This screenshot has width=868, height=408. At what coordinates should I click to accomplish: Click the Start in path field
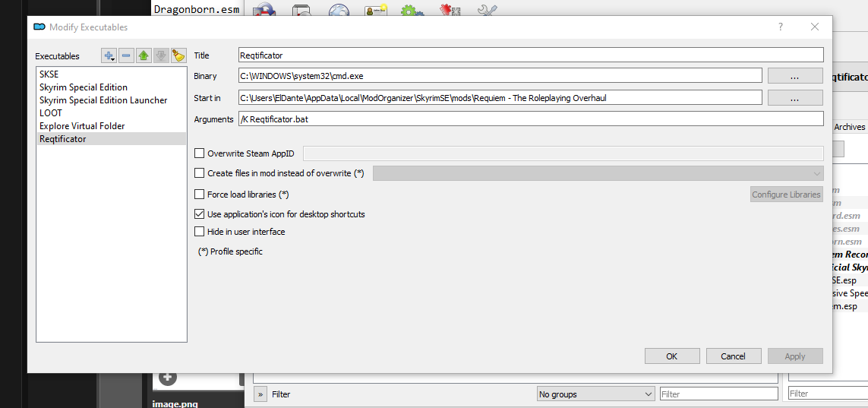[500, 97]
